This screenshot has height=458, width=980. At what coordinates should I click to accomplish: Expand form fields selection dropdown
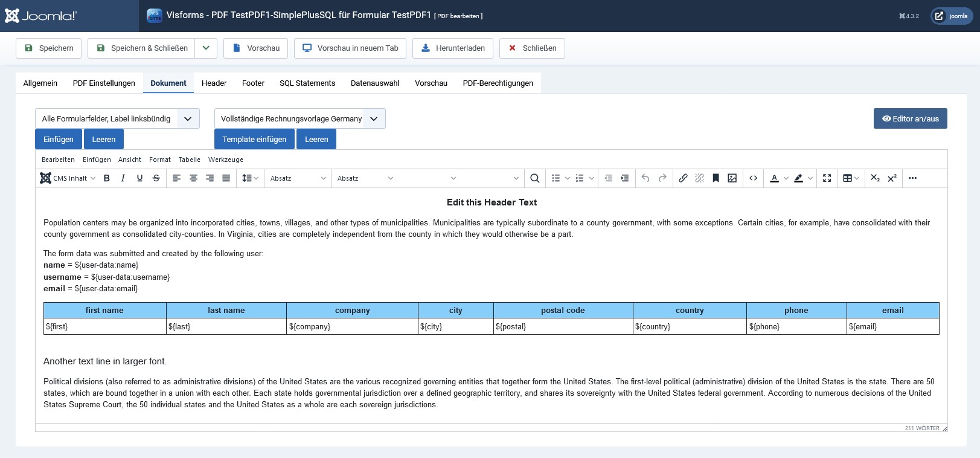pos(117,118)
